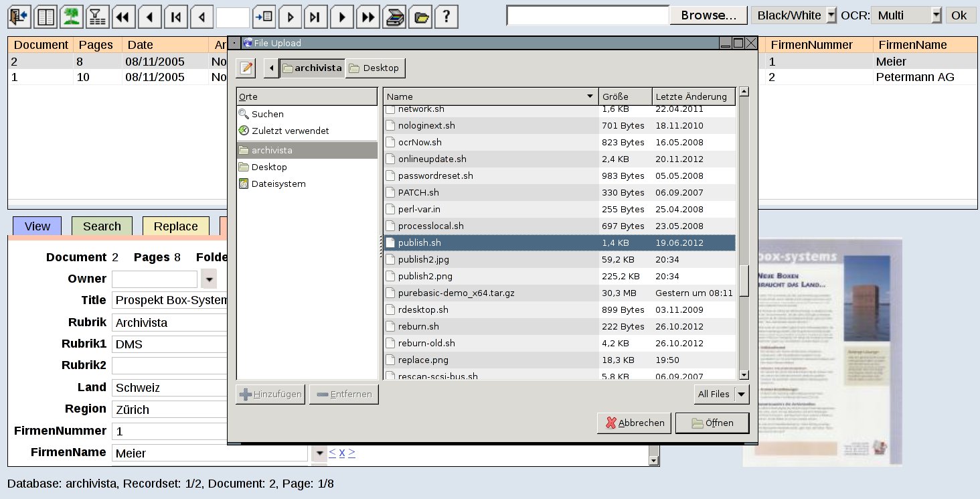Start scanning with the scanner icon

[394, 17]
